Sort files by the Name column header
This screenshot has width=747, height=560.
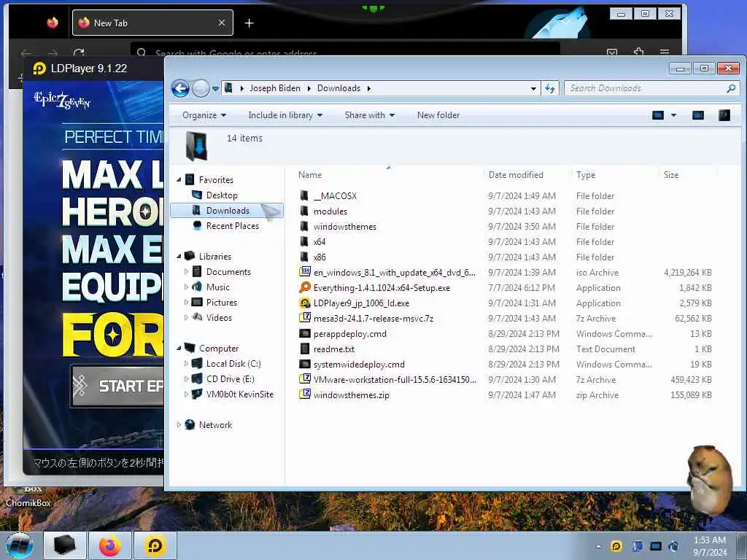[x=310, y=175]
